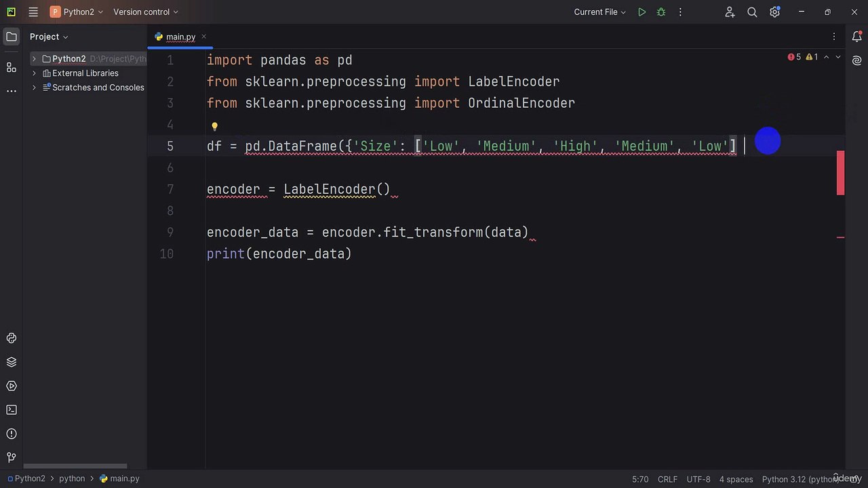Run the current file

(x=642, y=12)
